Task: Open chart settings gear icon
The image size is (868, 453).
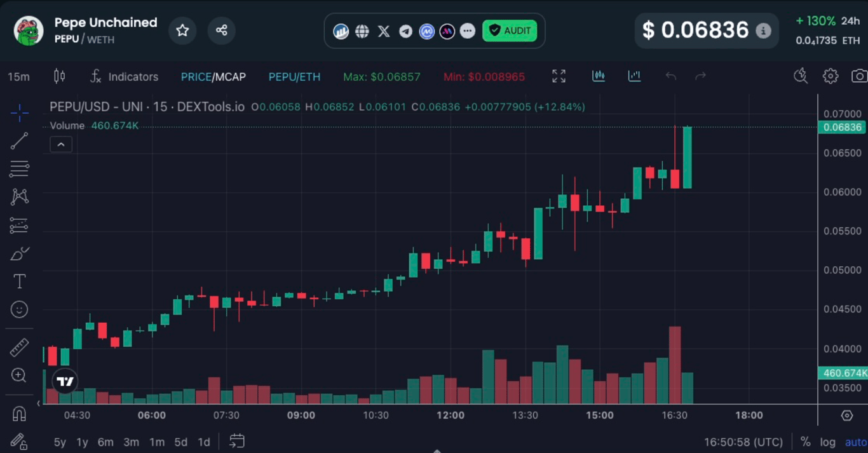Action: tap(831, 76)
